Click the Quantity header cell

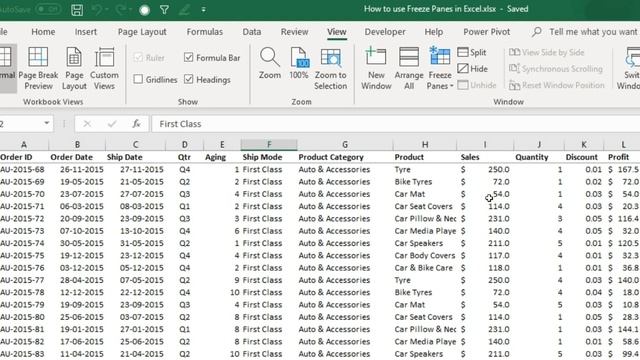point(539,157)
